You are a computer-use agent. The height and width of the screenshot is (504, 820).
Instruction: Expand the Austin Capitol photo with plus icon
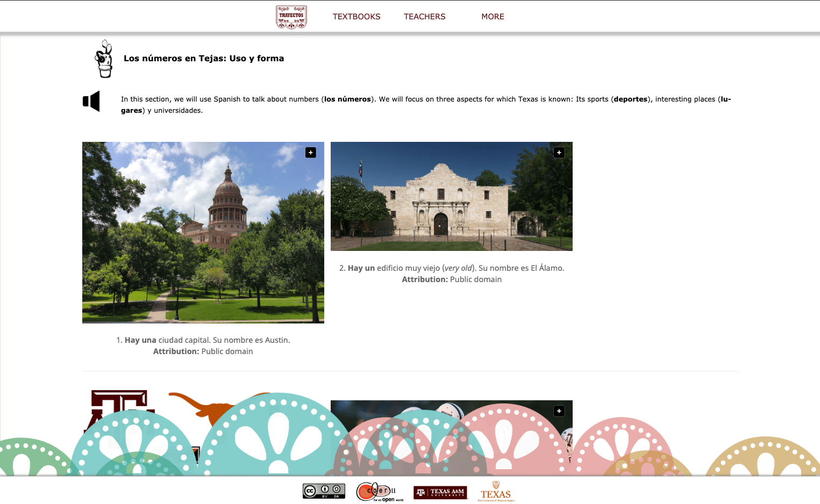[311, 153]
